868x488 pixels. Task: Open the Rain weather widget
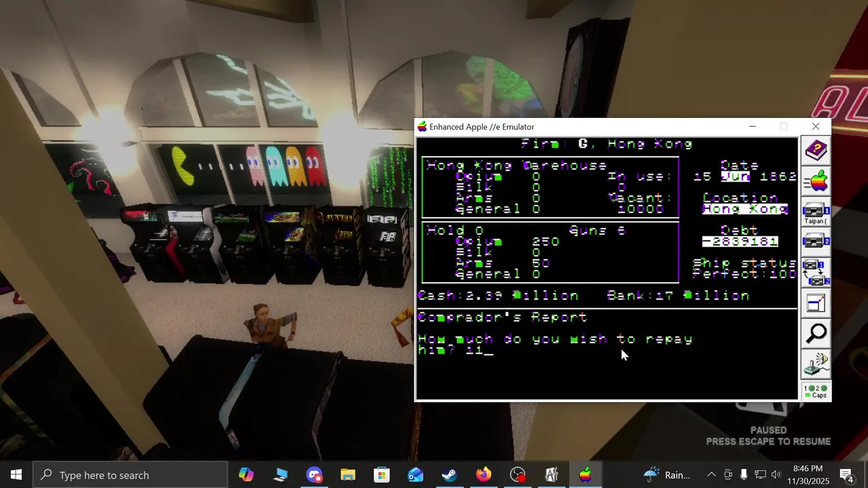pos(667,474)
